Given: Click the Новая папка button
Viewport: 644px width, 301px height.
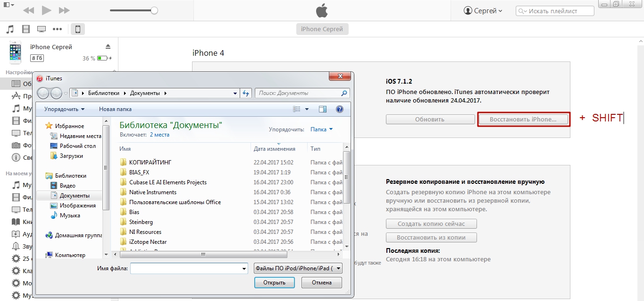Looking at the screenshot, I should (115, 109).
